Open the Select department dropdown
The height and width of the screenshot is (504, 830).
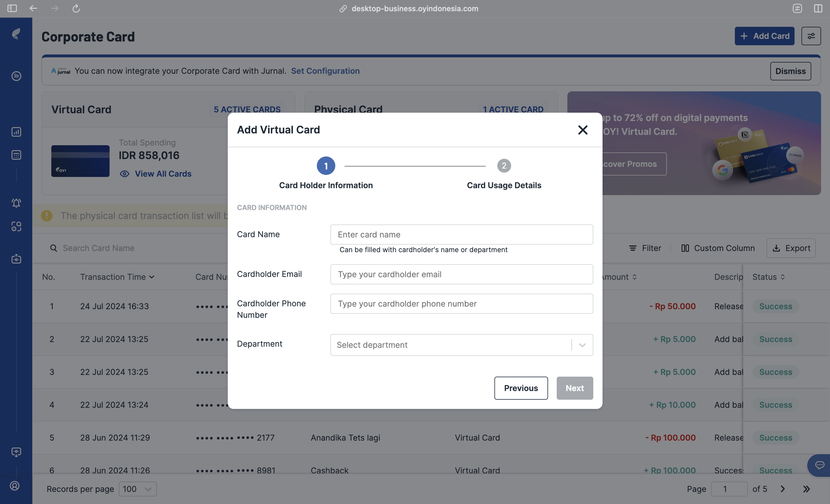(x=461, y=345)
